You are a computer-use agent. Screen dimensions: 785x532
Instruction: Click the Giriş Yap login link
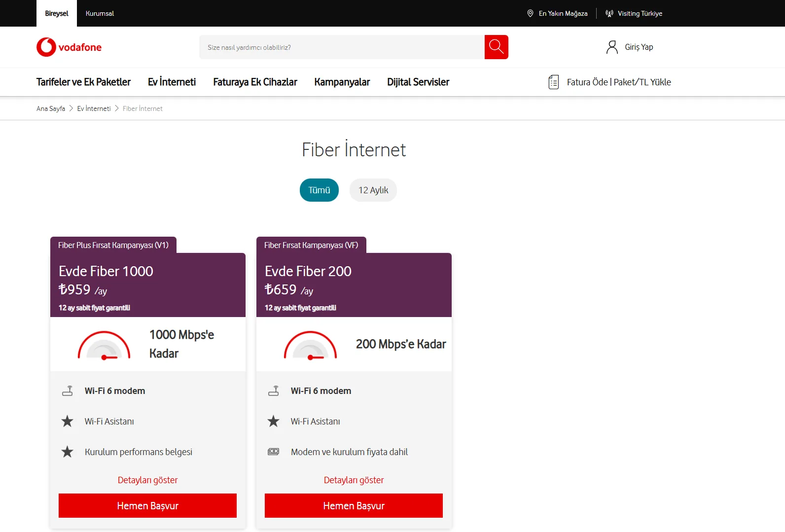pyautogui.click(x=639, y=47)
